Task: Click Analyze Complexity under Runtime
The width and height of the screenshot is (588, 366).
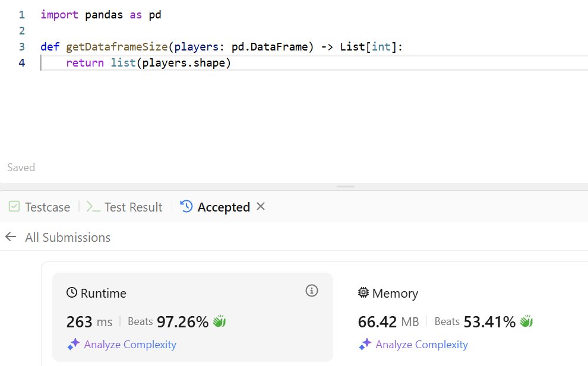Action: pyautogui.click(x=129, y=345)
